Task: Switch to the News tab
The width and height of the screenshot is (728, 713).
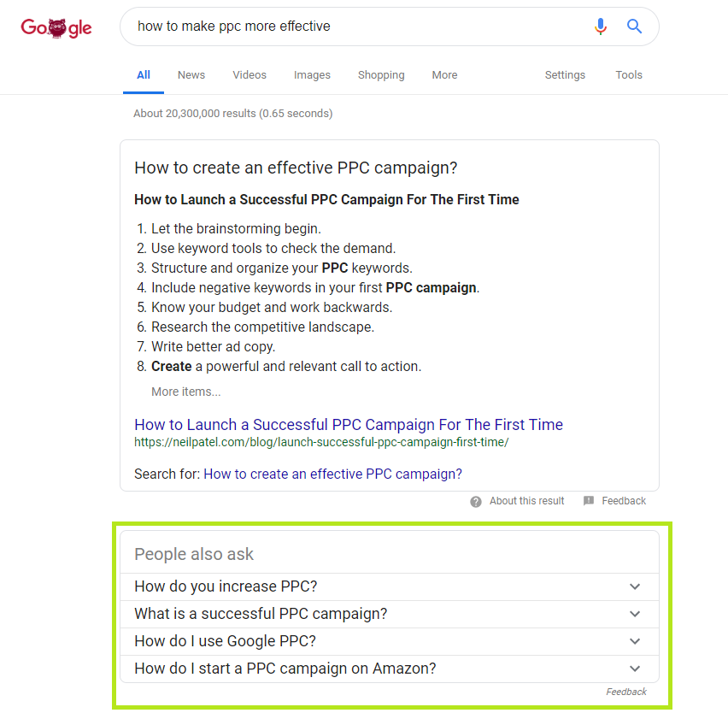Action: pyautogui.click(x=191, y=74)
